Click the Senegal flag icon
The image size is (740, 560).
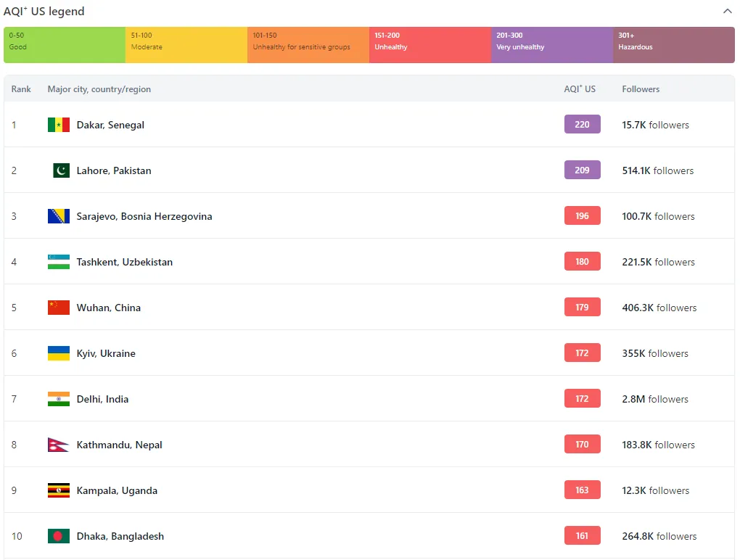59,125
